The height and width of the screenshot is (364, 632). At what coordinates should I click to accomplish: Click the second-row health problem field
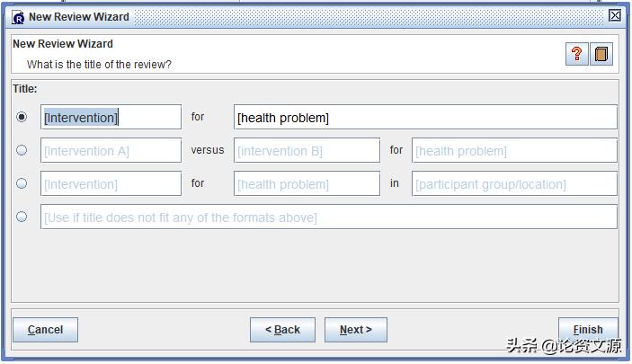coord(513,150)
